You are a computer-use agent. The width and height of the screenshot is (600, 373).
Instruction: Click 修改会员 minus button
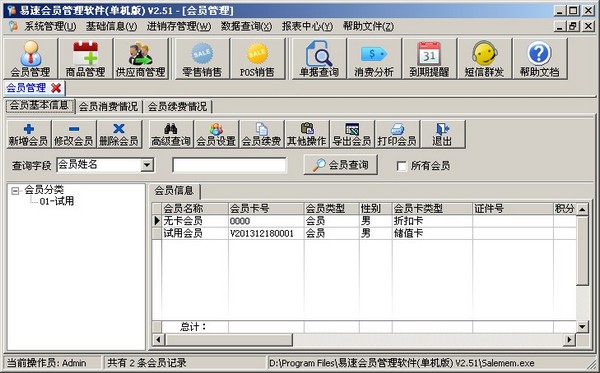point(73,134)
